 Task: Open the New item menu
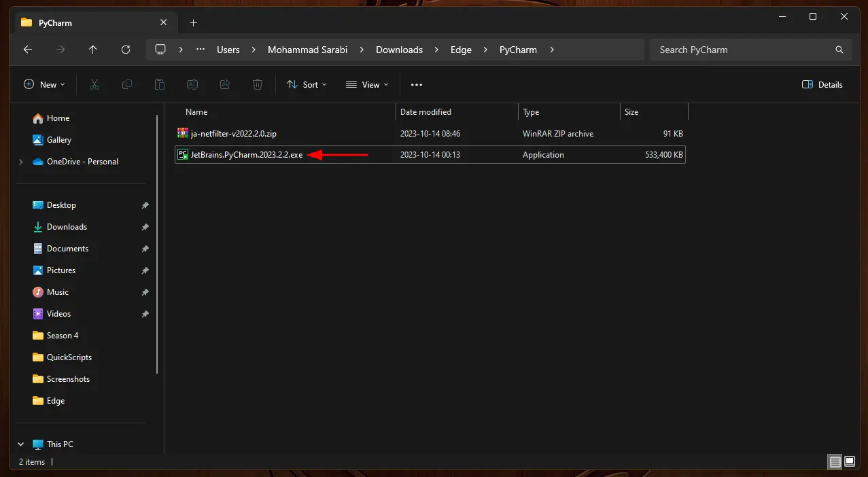pyautogui.click(x=44, y=84)
